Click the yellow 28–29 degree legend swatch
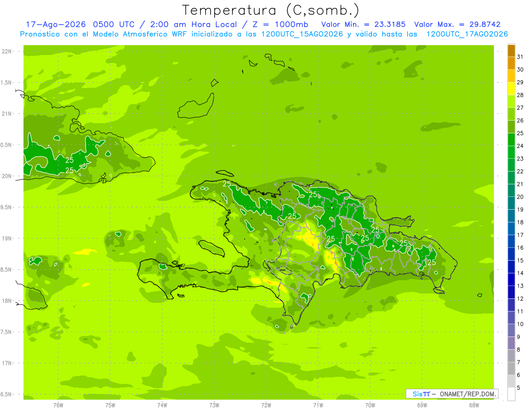This screenshot has height=411, width=532. tap(511, 88)
